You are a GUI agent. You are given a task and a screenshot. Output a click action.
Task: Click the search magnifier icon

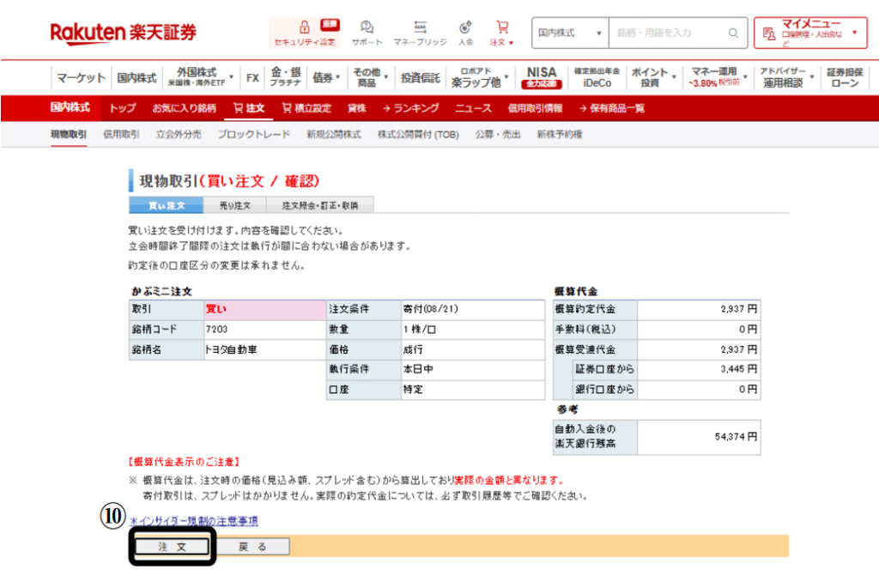(733, 33)
